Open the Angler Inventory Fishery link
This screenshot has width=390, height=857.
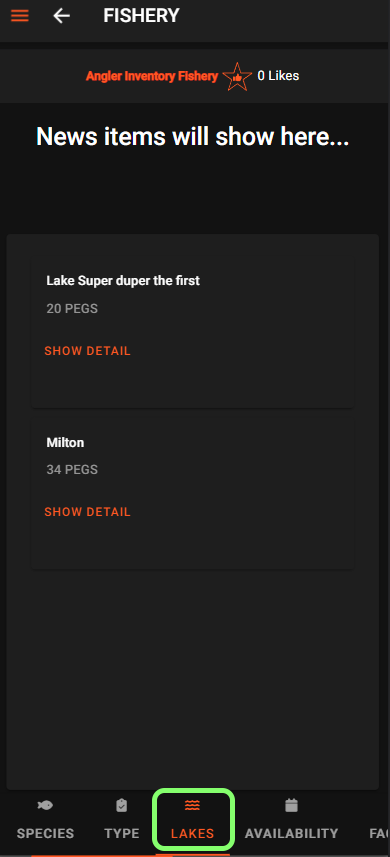click(x=152, y=77)
